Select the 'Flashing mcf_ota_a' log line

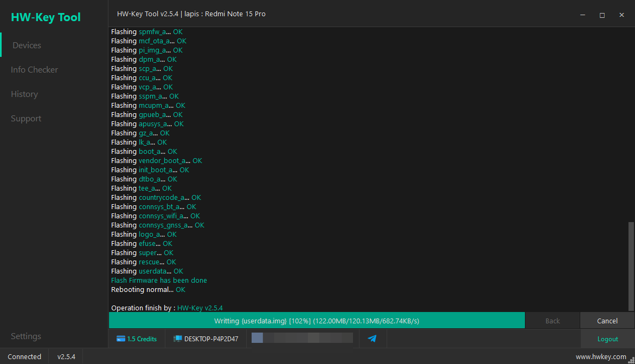pos(149,41)
